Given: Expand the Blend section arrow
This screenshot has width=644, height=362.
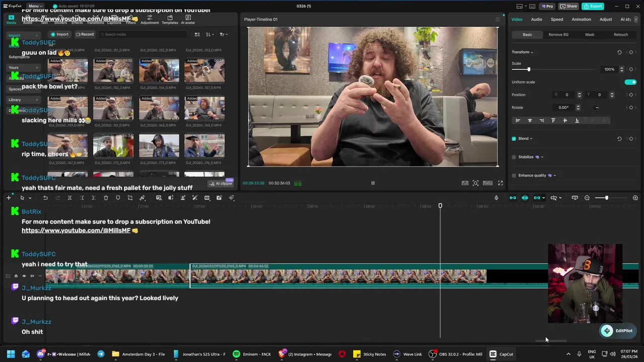Looking at the screenshot, I should [531, 139].
